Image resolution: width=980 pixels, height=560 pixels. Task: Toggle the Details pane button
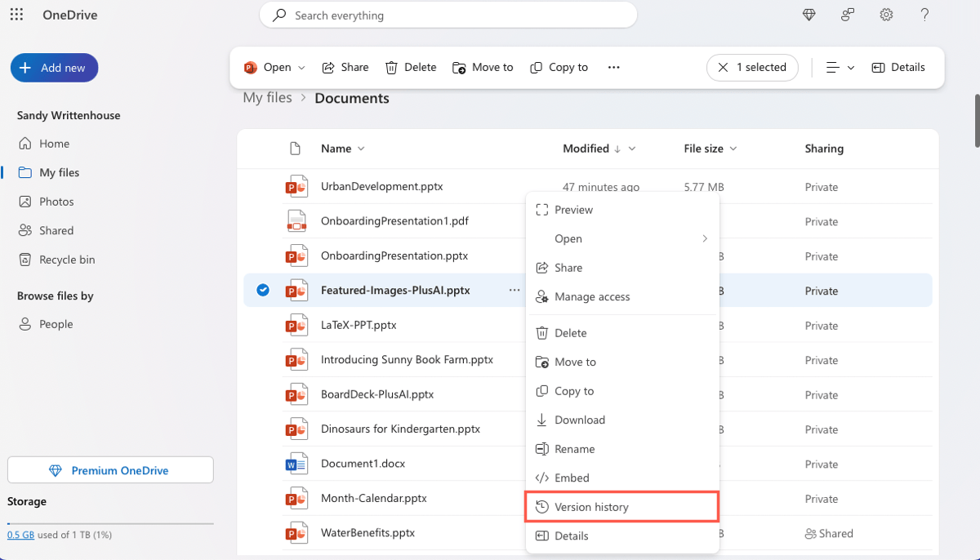898,68
